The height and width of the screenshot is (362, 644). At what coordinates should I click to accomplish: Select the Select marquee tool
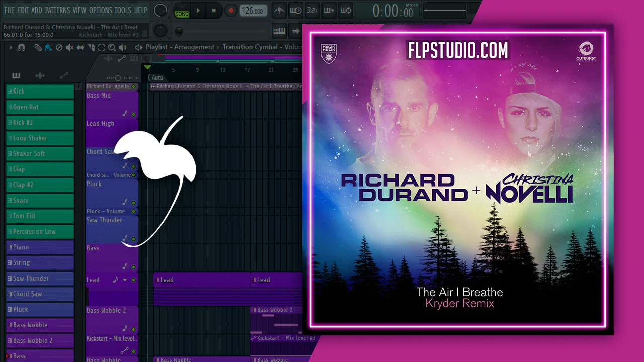tap(101, 47)
